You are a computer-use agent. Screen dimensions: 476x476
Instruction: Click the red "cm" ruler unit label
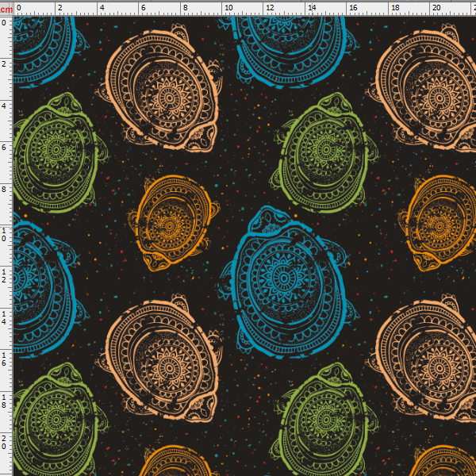(x=6, y=9)
